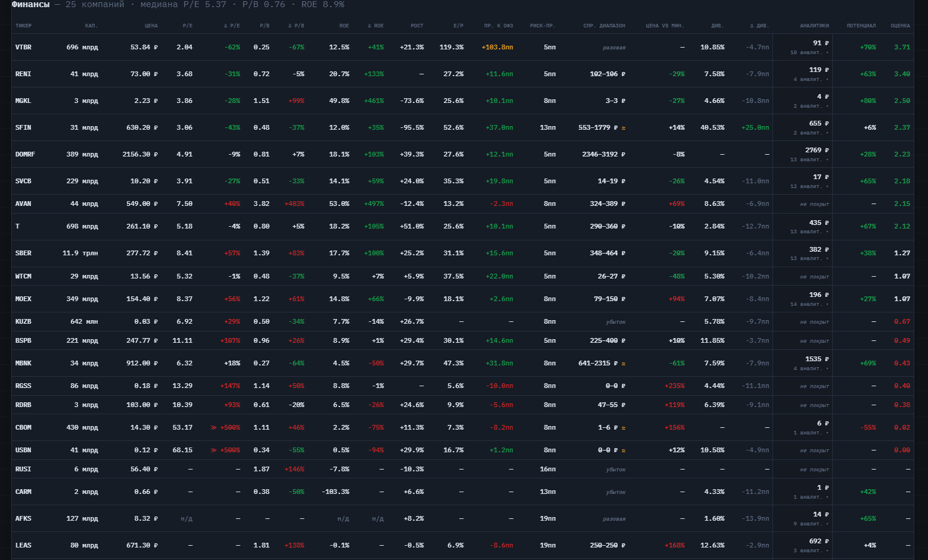Sort by the РОСТ column header
Screen dimensions: 928x560
[x=417, y=26]
